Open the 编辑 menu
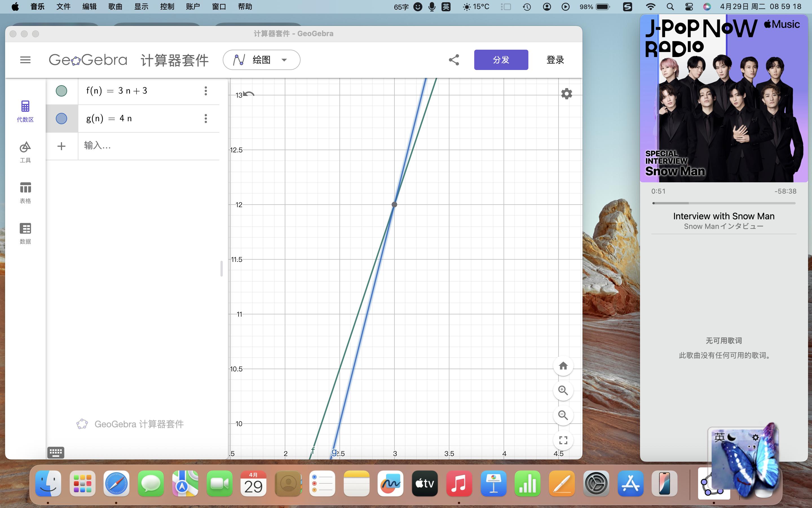The image size is (812, 508). 89,7
